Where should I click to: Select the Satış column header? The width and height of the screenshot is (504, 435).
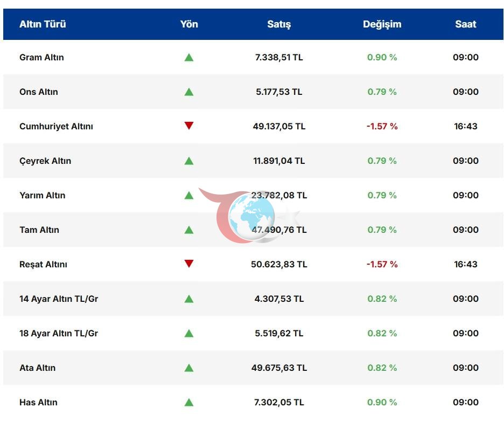pyautogui.click(x=279, y=24)
